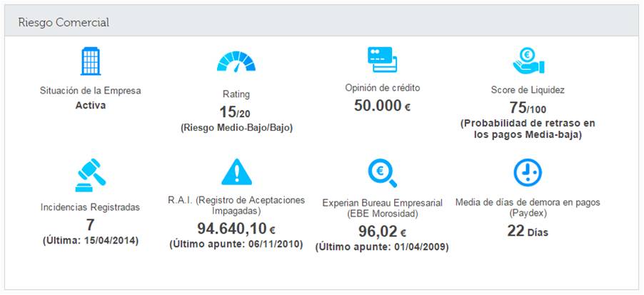The image size is (644, 295).
Task: Click the Riesgo Comercial panel header
Action: pyautogui.click(x=322, y=22)
